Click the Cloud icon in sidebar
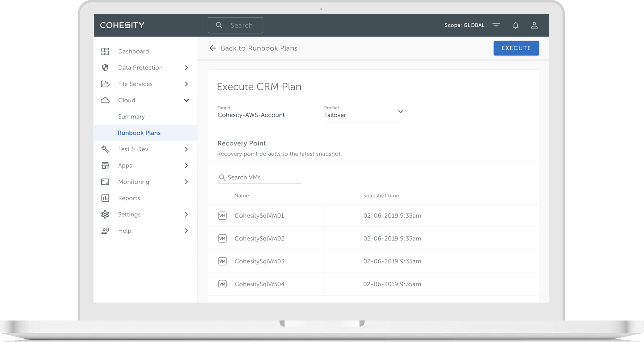This screenshot has width=644, height=342. pyautogui.click(x=105, y=100)
